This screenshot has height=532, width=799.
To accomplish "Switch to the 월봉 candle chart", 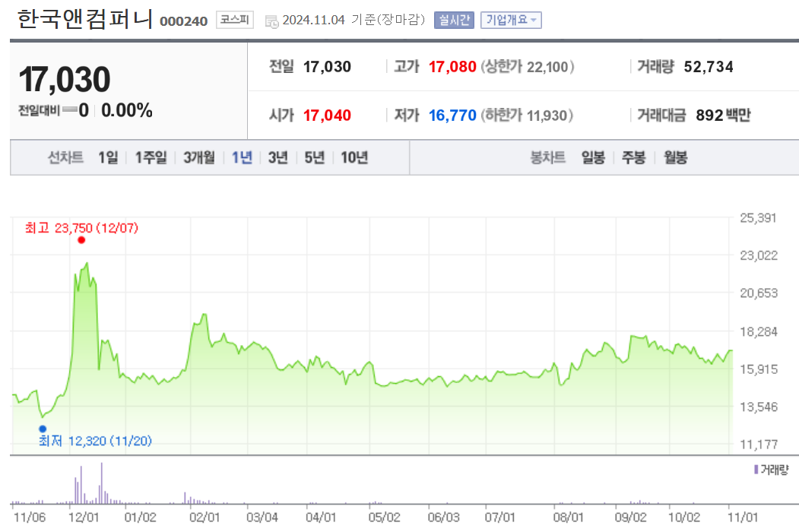I will tap(675, 157).
